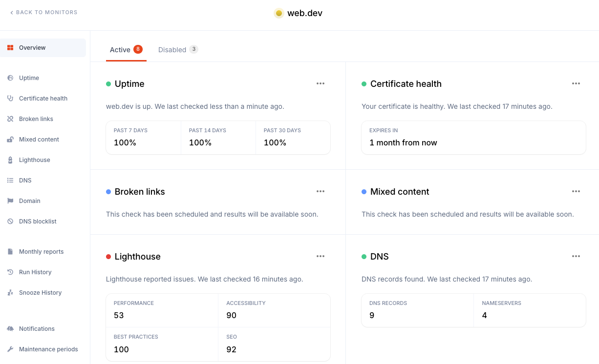Click the Snooze History icon
Viewport: 599px width, 364px height.
[10, 293]
